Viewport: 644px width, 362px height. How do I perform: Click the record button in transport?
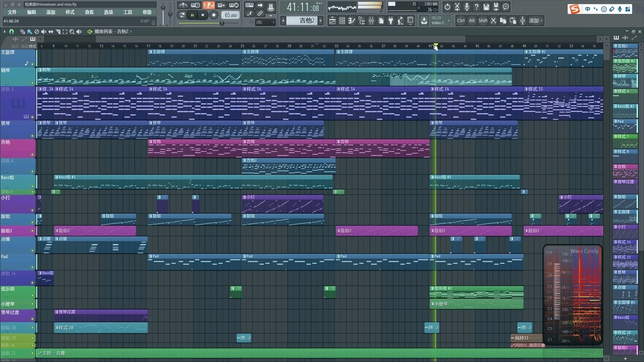point(214,15)
